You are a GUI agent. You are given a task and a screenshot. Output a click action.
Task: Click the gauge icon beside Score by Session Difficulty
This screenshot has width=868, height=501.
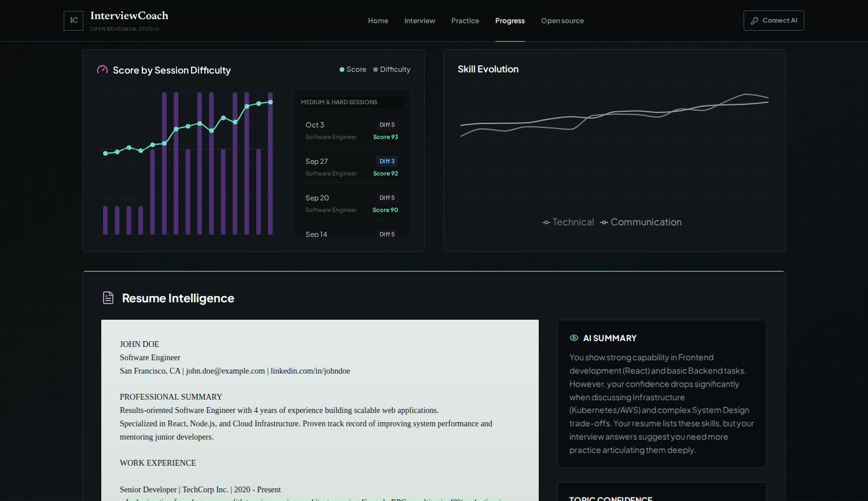pos(102,70)
